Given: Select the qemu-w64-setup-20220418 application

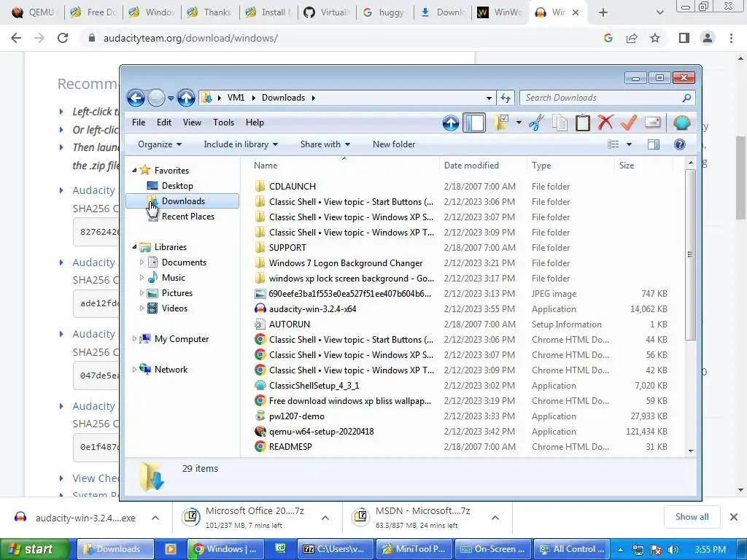Looking at the screenshot, I should [x=321, y=432].
